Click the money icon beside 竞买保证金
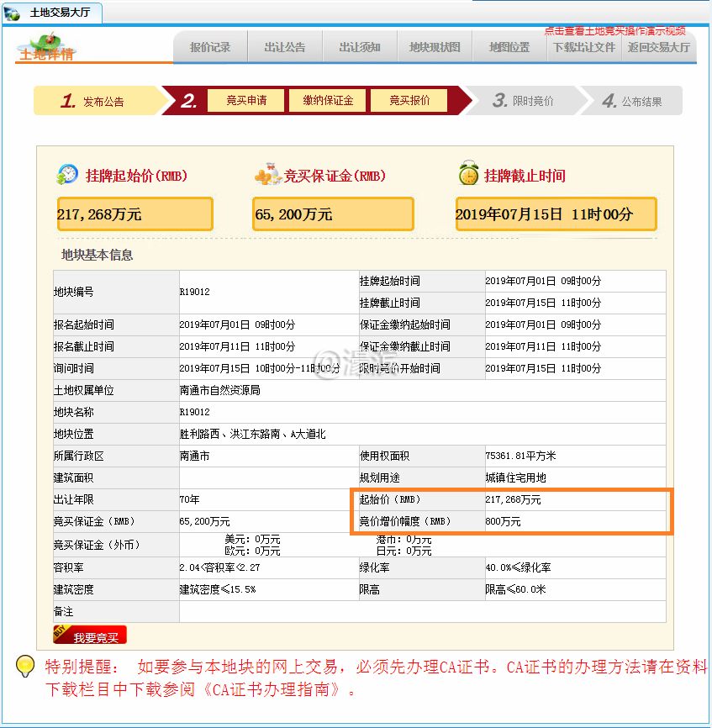 [267, 175]
